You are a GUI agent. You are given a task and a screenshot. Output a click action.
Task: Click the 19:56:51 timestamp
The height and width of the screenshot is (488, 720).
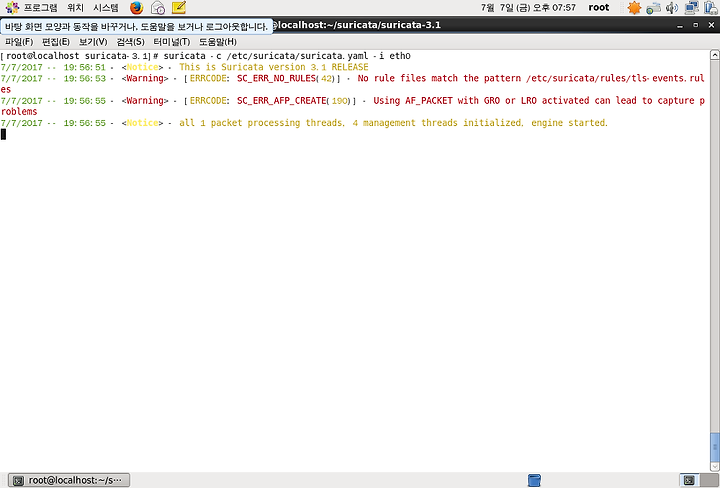[x=84, y=67]
